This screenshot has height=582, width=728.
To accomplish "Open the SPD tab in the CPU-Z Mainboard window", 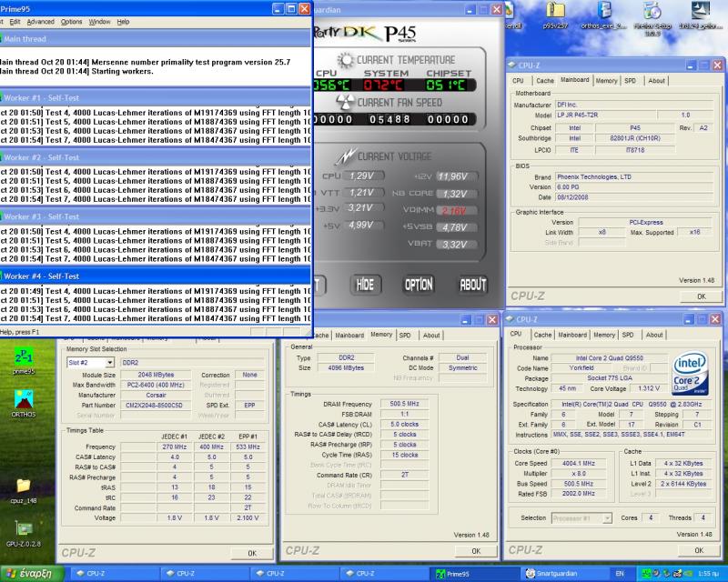I will pyautogui.click(x=630, y=81).
